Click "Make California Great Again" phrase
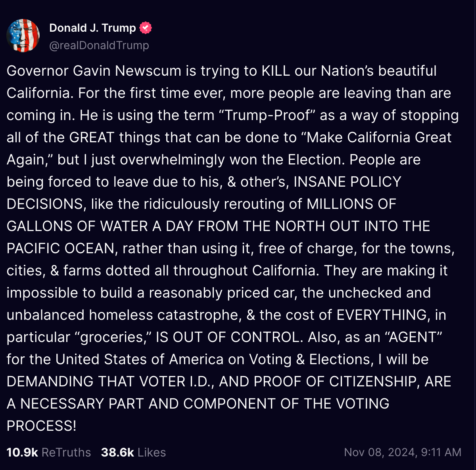This screenshot has height=470, width=476. click(379, 138)
